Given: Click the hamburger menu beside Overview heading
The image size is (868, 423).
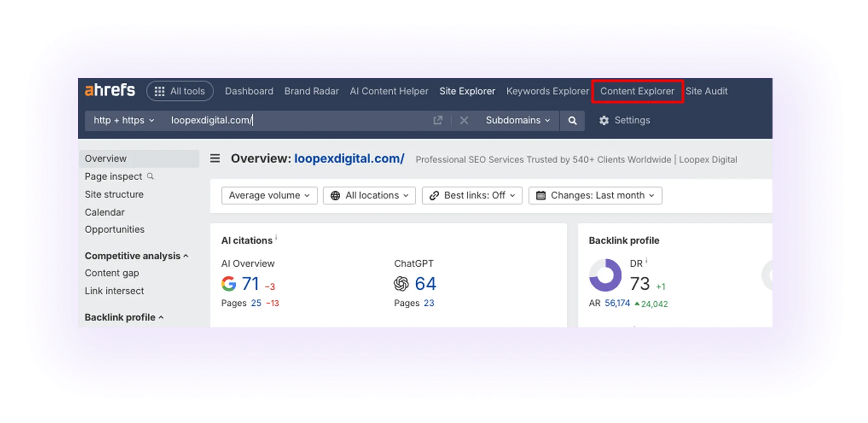Looking at the screenshot, I should [214, 159].
